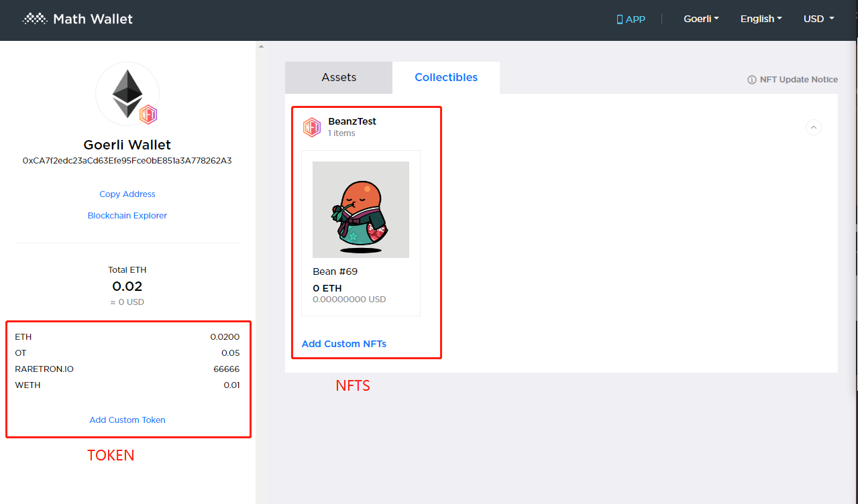The width and height of the screenshot is (858, 504).
Task: Switch to the Assets tab
Action: click(x=339, y=78)
